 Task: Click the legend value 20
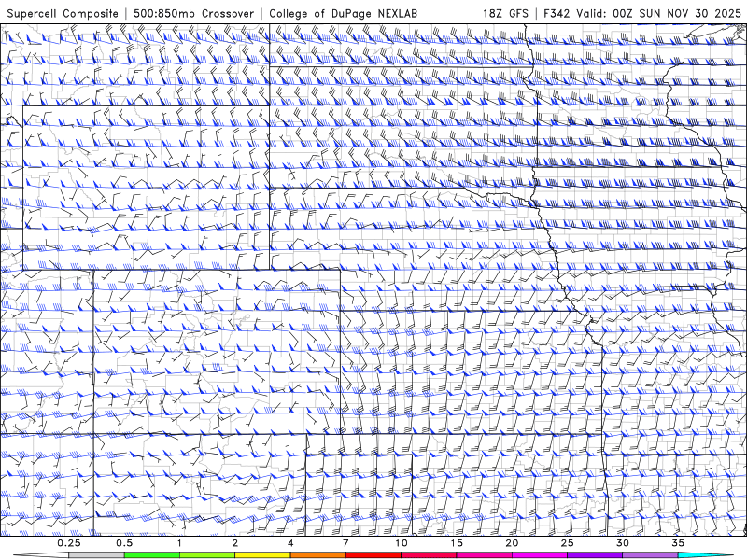[x=512, y=543]
